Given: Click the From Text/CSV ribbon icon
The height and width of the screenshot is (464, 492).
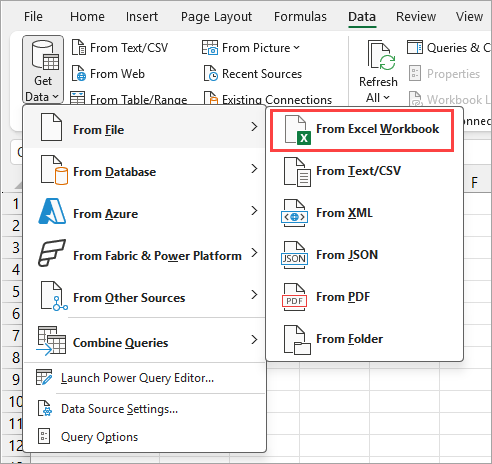Looking at the screenshot, I should [x=79, y=48].
